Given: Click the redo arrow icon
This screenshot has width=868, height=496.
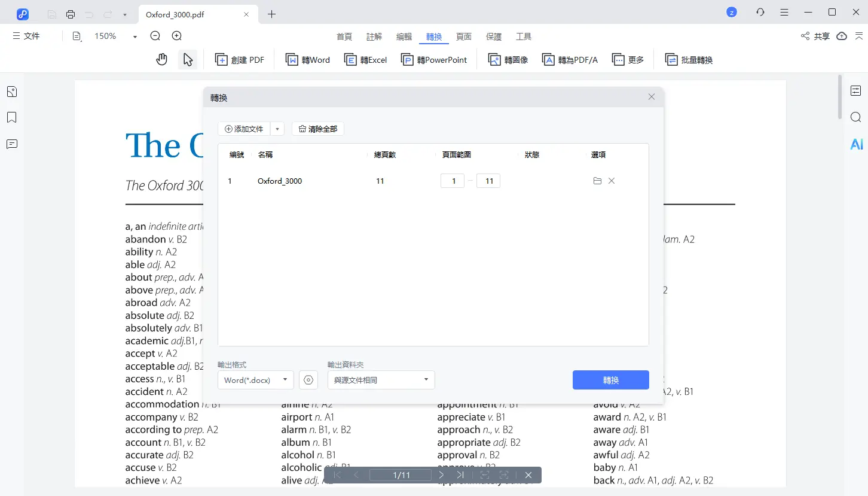Looking at the screenshot, I should tap(108, 14).
